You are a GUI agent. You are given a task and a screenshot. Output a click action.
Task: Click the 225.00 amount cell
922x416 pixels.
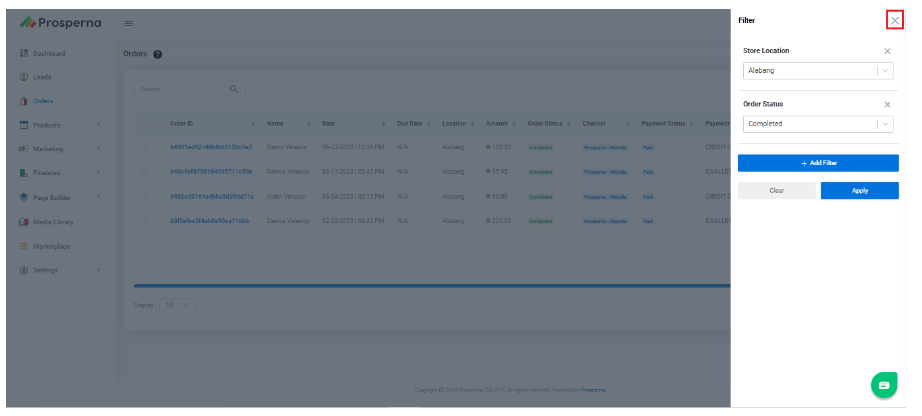tap(499, 221)
